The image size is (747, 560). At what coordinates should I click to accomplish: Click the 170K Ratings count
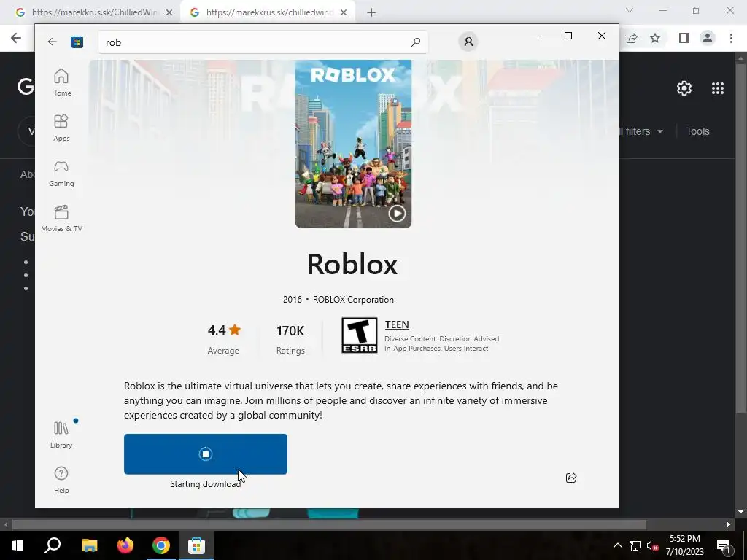pyautogui.click(x=290, y=339)
